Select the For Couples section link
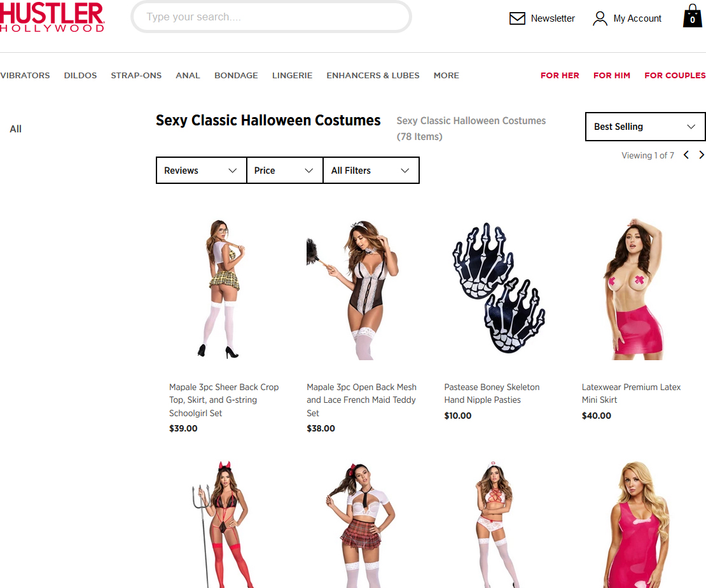Image resolution: width=706 pixels, height=588 pixels. click(675, 75)
